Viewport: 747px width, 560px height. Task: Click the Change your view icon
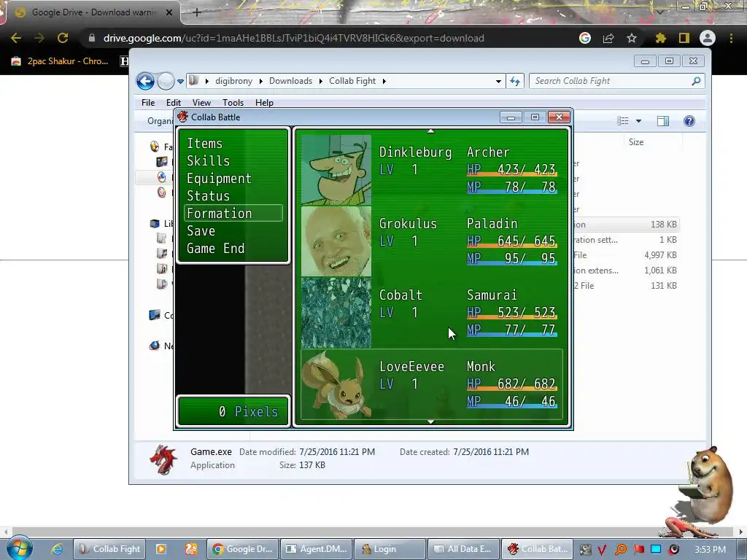[623, 121]
